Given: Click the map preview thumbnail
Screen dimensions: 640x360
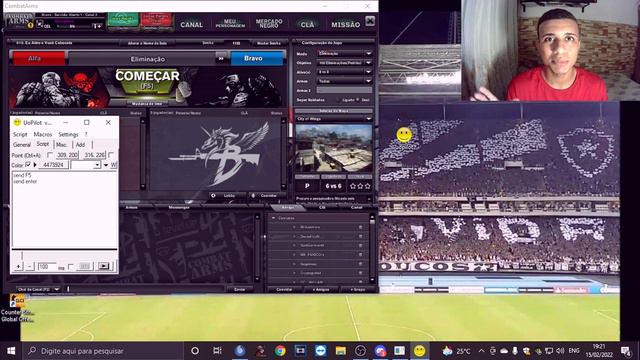Looking at the screenshot, I should (334, 148).
